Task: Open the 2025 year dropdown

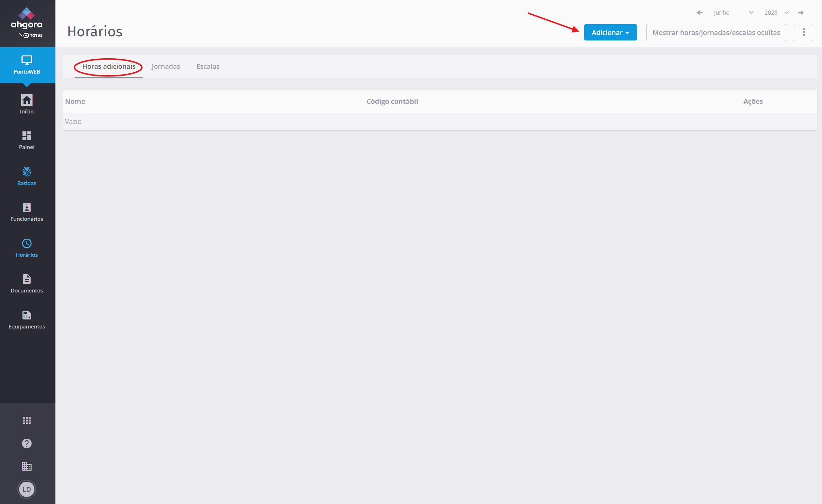Action: [x=776, y=13]
